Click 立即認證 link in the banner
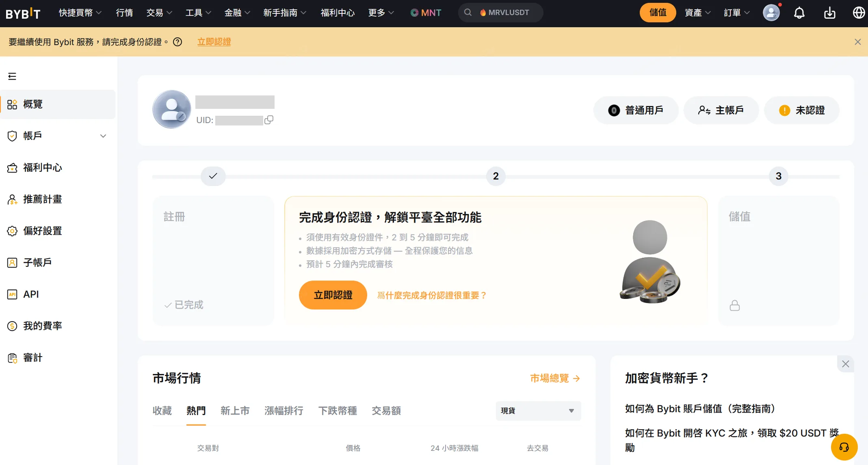Viewport: 868px width, 465px height. click(214, 42)
